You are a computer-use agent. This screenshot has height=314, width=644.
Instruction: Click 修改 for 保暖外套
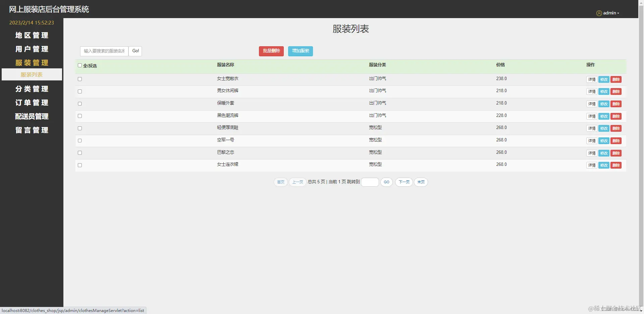(x=604, y=104)
